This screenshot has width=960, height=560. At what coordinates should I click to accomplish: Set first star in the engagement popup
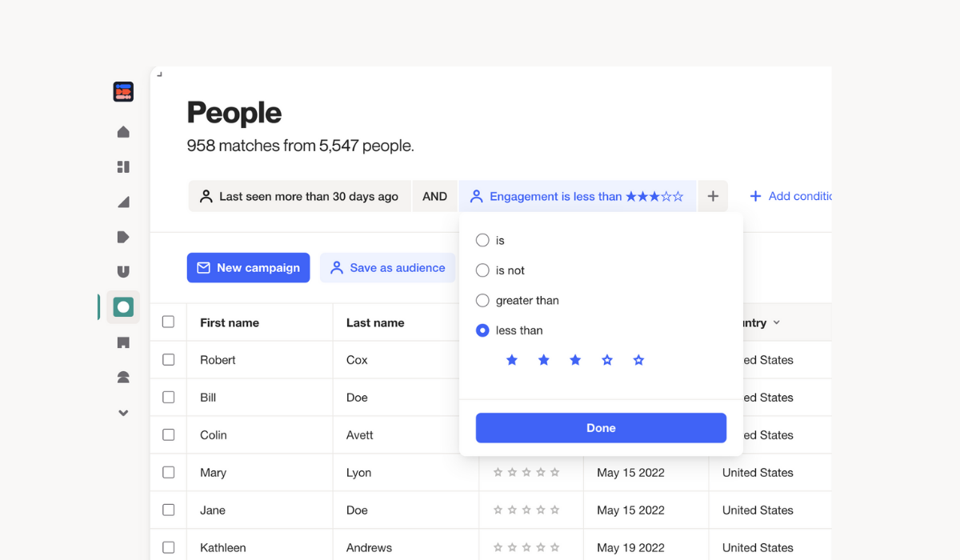click(512, 360)
